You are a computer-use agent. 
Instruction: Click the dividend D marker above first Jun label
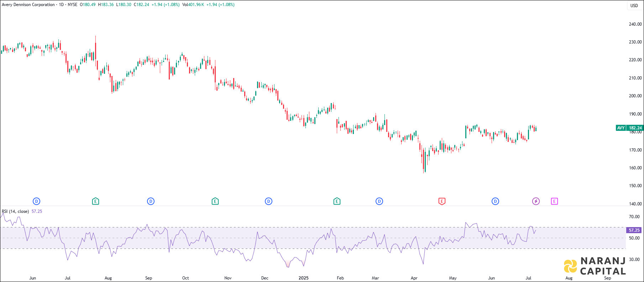(36, 201)
